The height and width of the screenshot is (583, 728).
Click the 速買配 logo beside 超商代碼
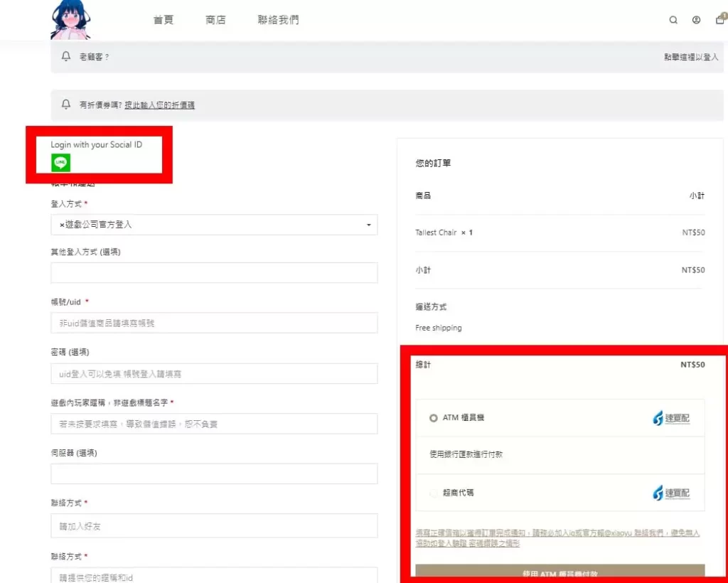[671, 493]
